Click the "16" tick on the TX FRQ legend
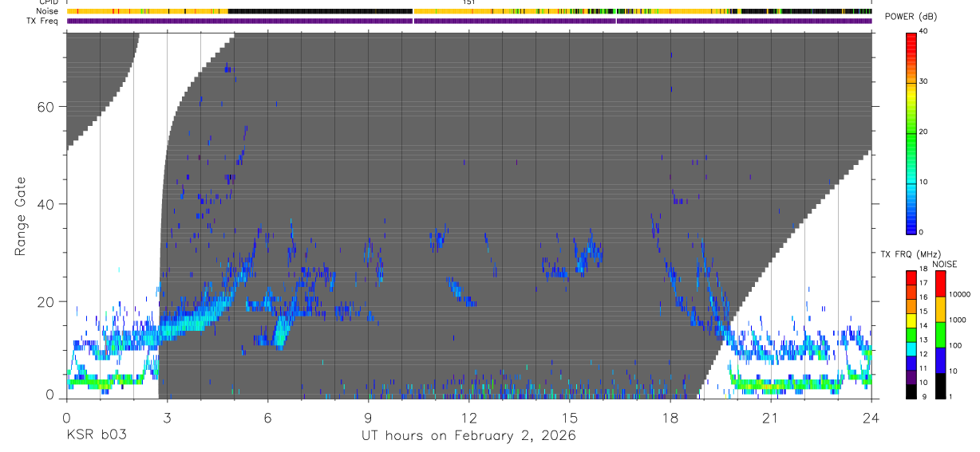 click(924, 297)
